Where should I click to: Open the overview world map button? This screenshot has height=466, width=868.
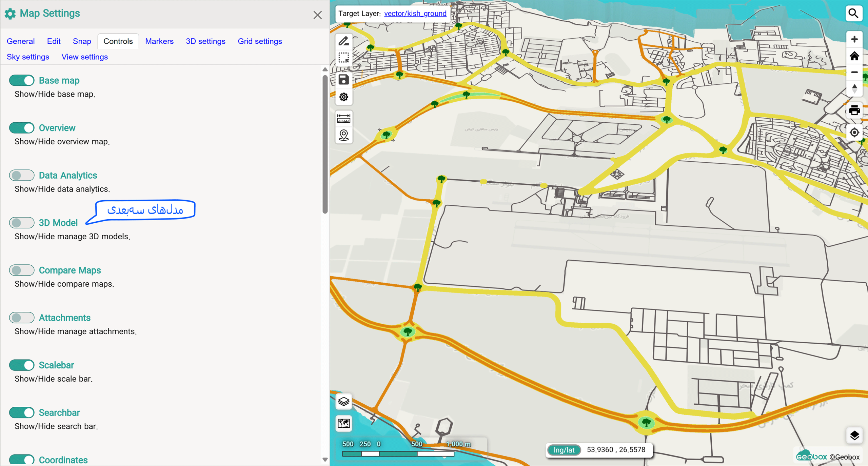tap(343, 423)
